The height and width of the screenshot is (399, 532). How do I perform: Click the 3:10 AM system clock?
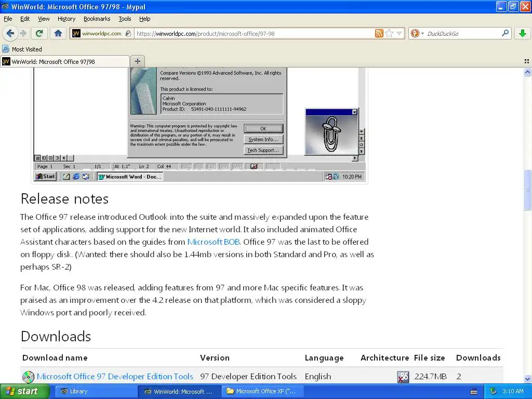tap(513, 391)
